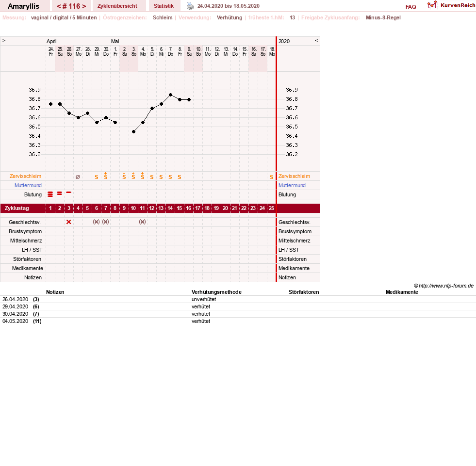The height and width of the screenshot is (466, 476).
Task: Select the last temperature point on 9. Sa
Action: 189,99
